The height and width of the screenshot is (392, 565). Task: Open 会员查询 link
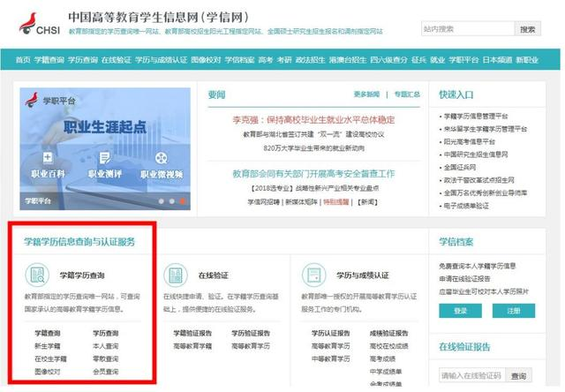click(x=105, y=372)
